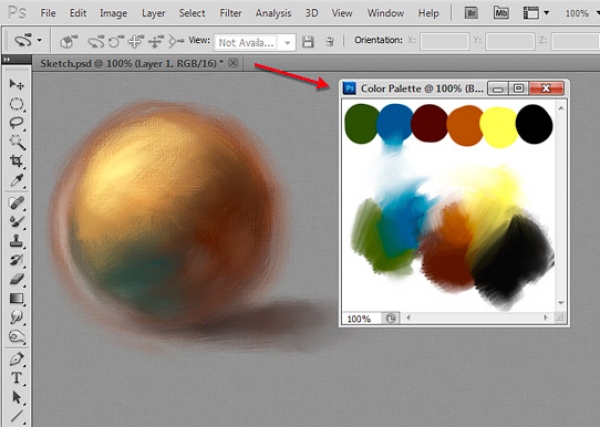Select the Magic Wand tool

[16, 142]
